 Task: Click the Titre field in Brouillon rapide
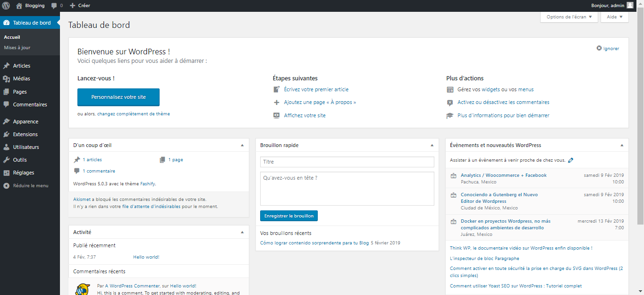(x=347, y=162)
